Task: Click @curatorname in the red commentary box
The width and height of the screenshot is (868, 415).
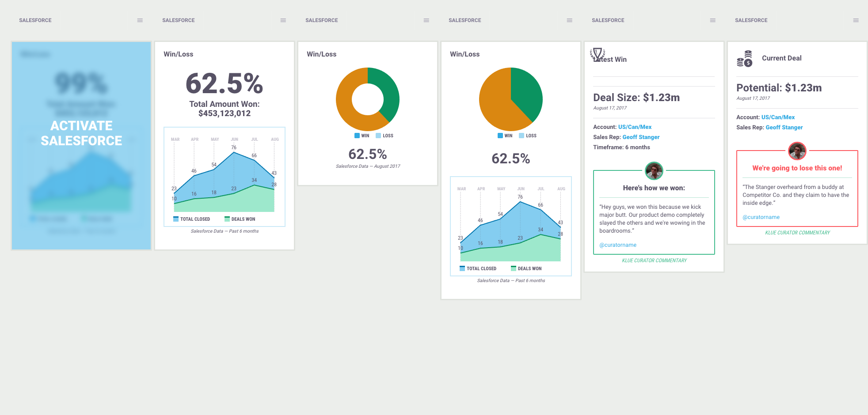Action: click(x=761, y=217)
